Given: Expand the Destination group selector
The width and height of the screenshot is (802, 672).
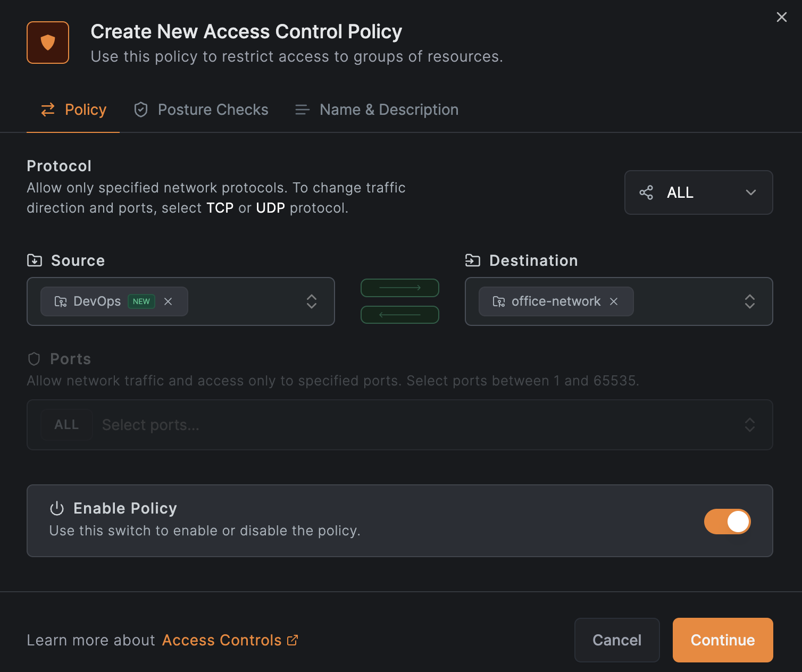Looking at the screenshot, I should (749, 301).
